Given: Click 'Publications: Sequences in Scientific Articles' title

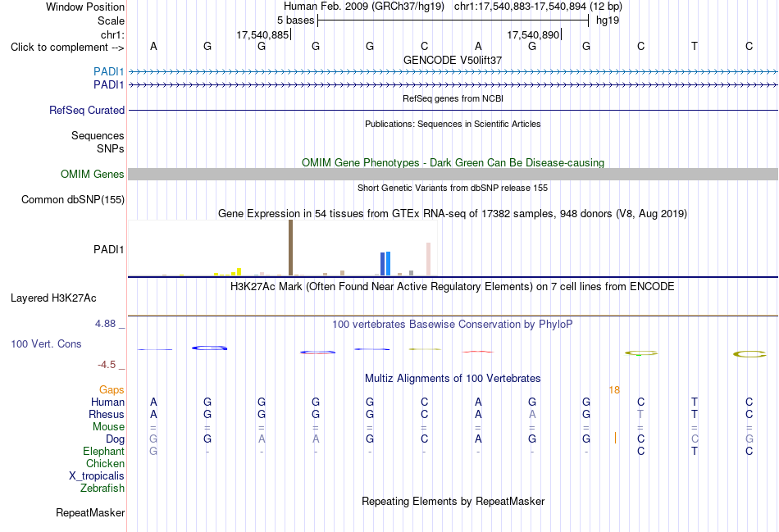Looking at the screenshot, I should point(453,124).
